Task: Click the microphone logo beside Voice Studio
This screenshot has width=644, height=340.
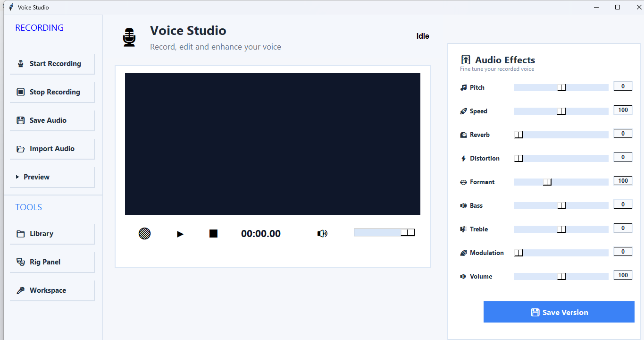Action: point(129,37)
